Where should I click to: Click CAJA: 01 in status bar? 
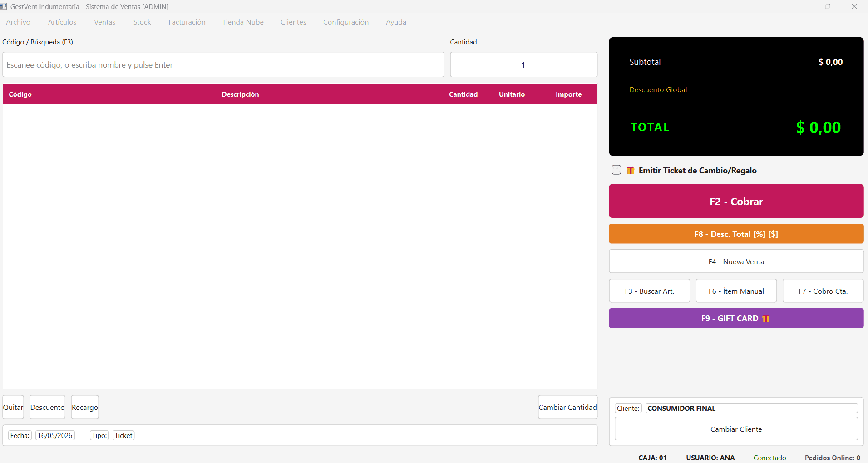pos(653,458)
